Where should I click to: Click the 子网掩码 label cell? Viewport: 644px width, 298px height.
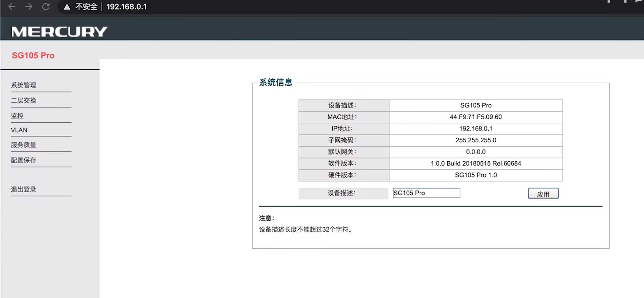tap(344, 140)
